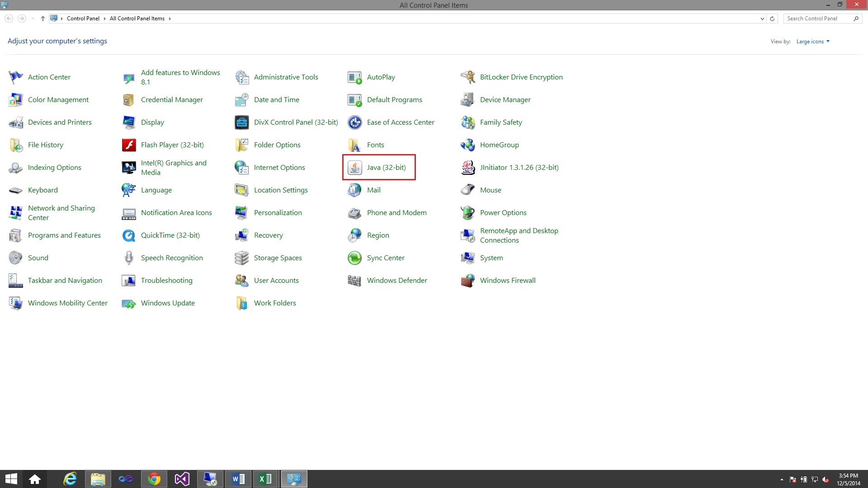Click the Power Options icon
Screen dimensions: 868x488
(x=468, y=213)
